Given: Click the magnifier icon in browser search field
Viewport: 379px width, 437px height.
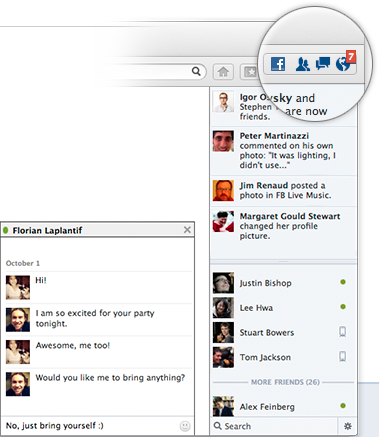Looking at the screenshot, I should click(x=196, y=71).
